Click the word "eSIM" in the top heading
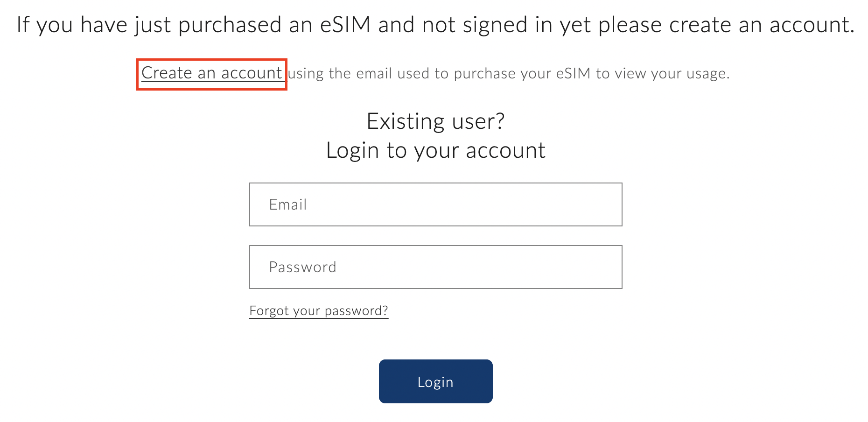 (x=345, y=25)
